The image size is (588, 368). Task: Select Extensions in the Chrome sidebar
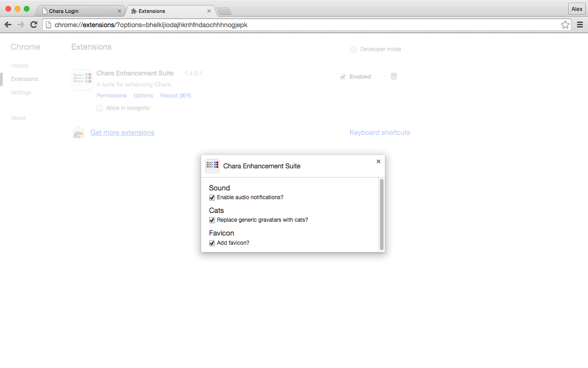tap(24, 79)
